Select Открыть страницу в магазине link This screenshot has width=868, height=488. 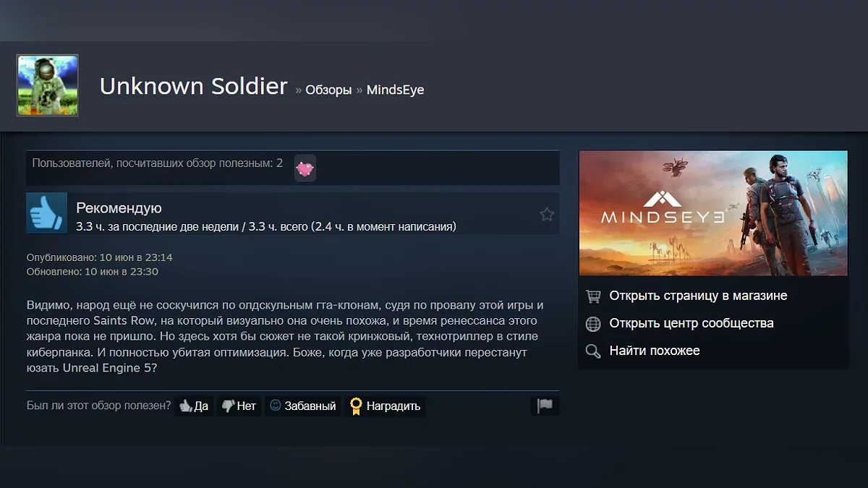pos(698,296)
